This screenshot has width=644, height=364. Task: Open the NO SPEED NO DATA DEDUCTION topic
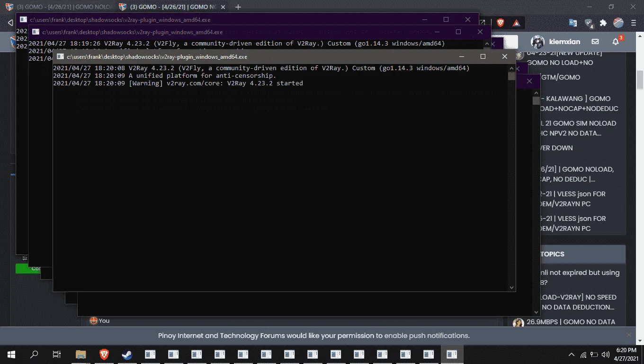click(578, 302)
